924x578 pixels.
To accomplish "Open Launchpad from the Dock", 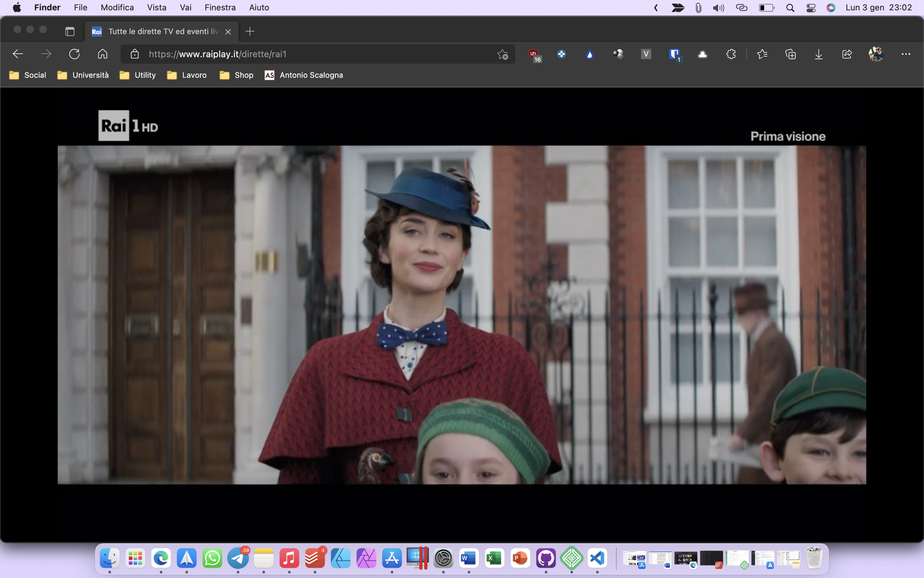I will pyautogui.click(x=135, y=558).
